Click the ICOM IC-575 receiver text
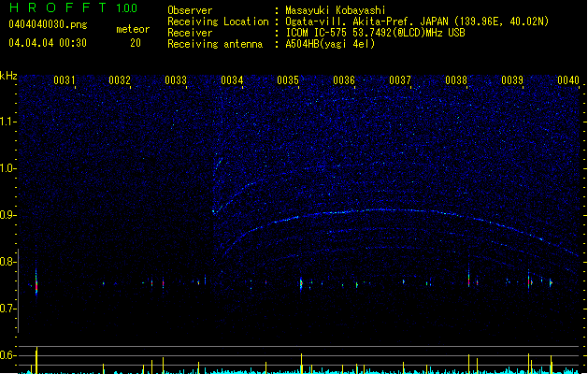588x374 pixels. pyautogui.click(x=375, y=33)
